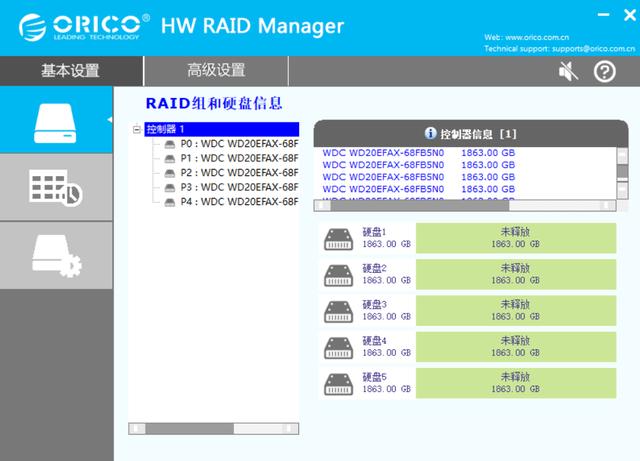The width and height of the screenshot is (640, 461).
Task: Open the help question mark icon
Action: pyautogui.click(x=604, y=72)
